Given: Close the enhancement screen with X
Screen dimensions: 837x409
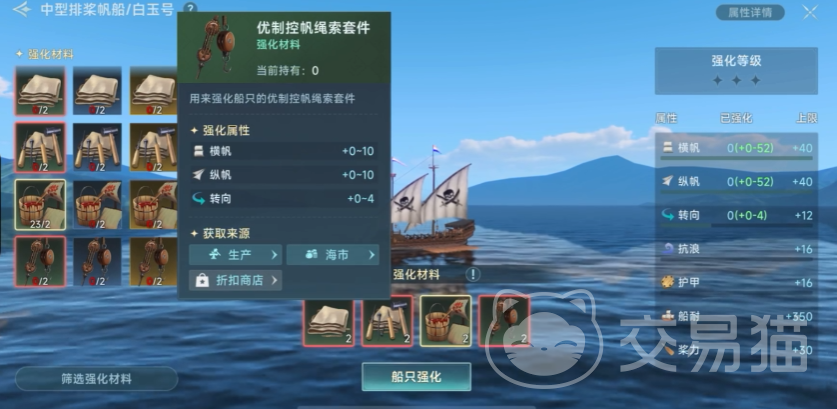Looking at the screenshot, I should pyautogui.click(x=810, y=12).
